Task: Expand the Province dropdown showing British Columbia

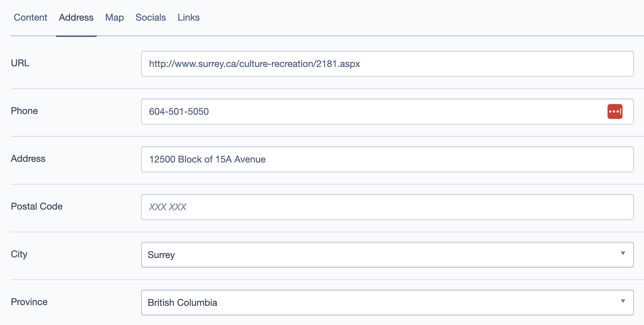Action: [x=380, y=303]
